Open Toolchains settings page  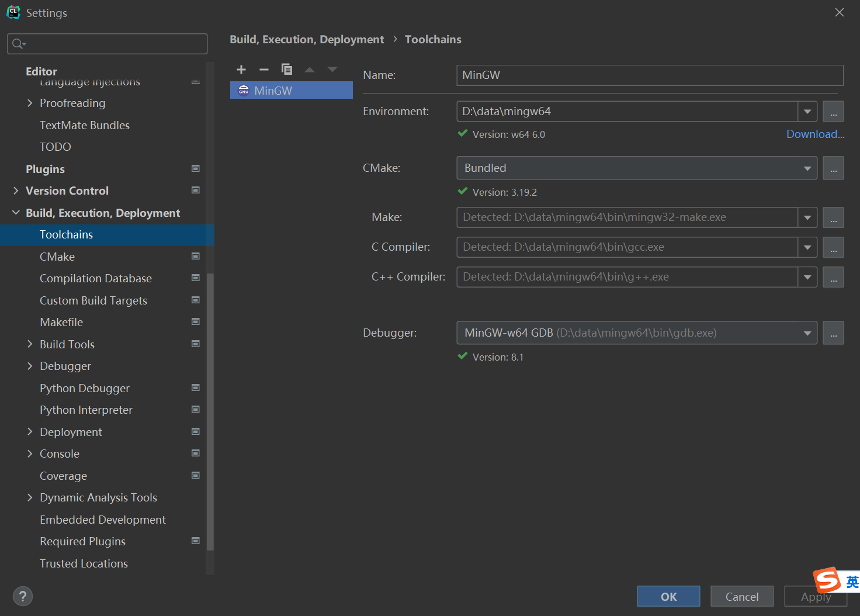107,235
